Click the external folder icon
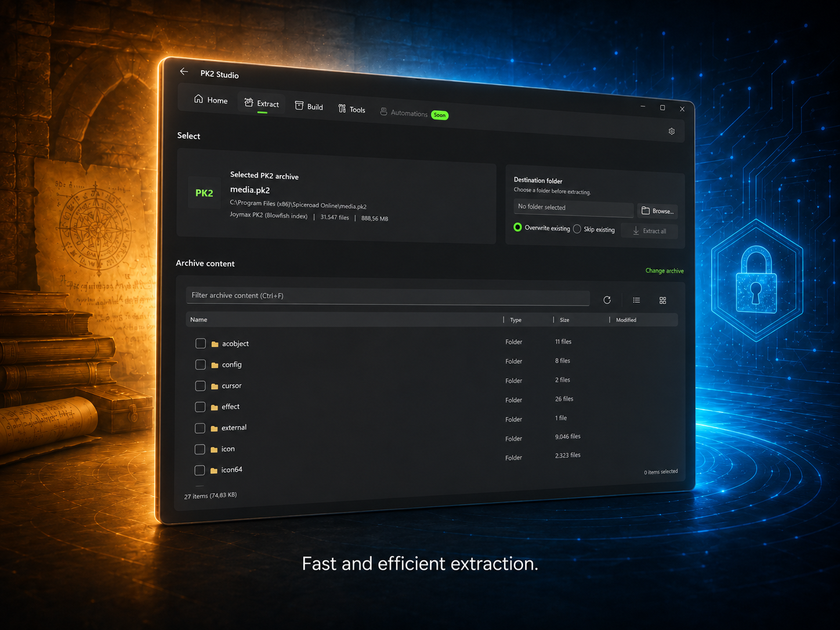 point(214,428)
